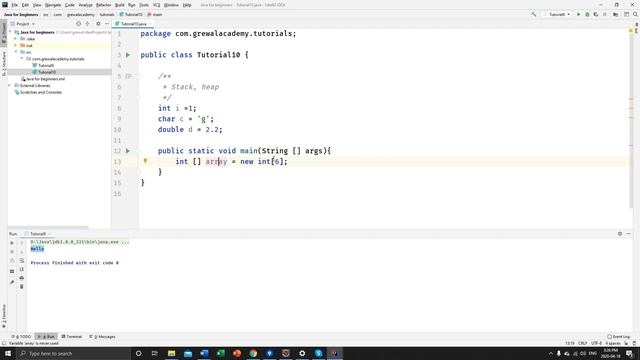Open Run panel settings gear
The width and height of the screenshot is (640, 360).
click(620, 234)
